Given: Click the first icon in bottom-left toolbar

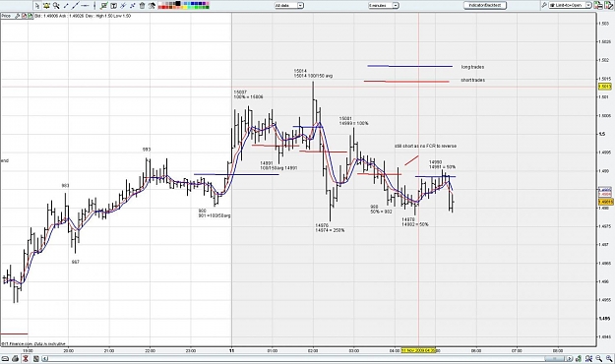Looking at the screenshot, I should click(5, 358).
